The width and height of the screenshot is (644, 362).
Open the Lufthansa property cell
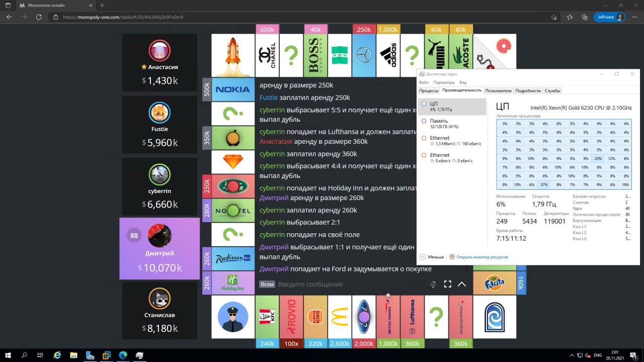pos(412,317)
